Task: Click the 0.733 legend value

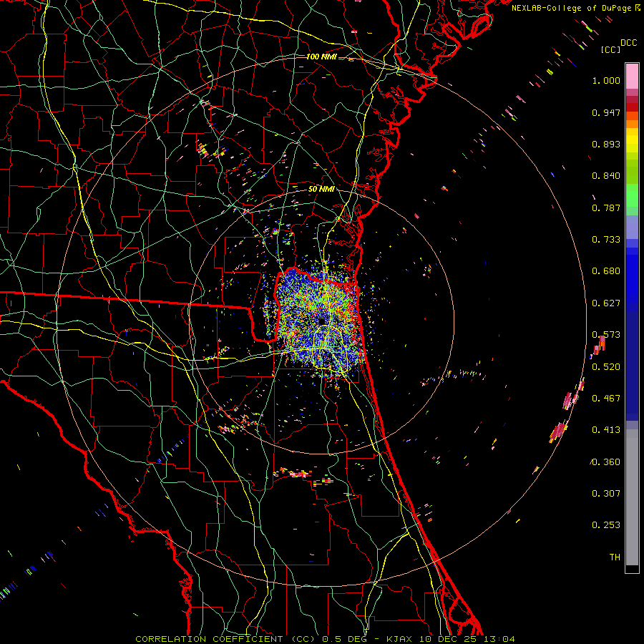Action: [606, 240]
